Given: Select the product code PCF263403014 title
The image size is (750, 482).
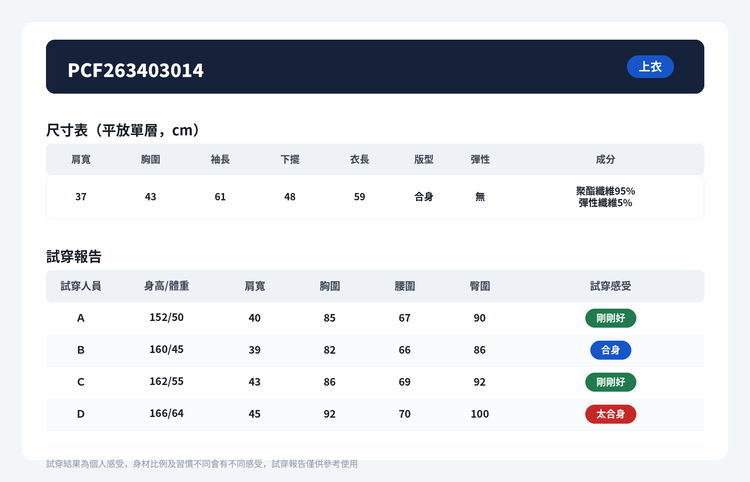Looking at the screenshot, I should pyautogui.click(x=135, y=70).
